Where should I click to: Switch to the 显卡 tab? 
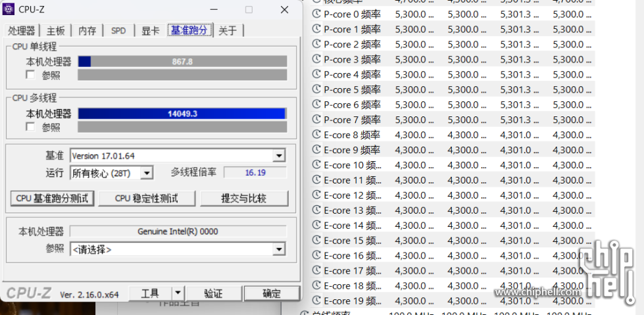pyautogui.click(x=151, y=31)
